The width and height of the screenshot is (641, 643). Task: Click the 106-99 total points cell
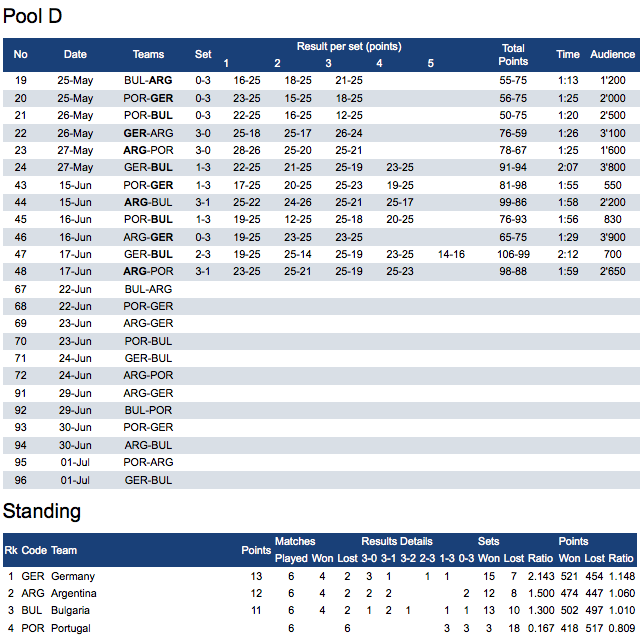pyautogui.click(x=513, y=255)
